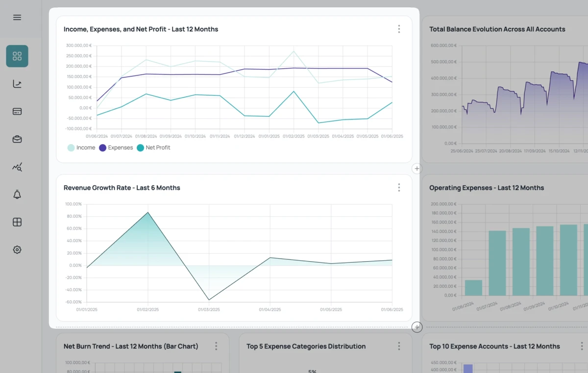
Task: Select the briefcase icon in the sidebar
Action: (x=17, y=139)
